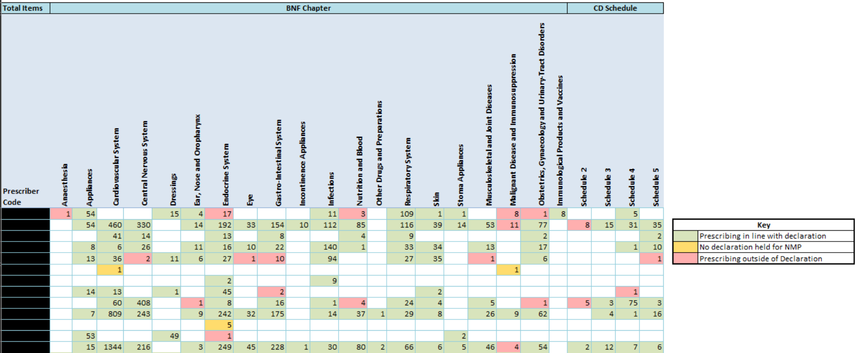Select the cell with value 249
Image resolution: width=868 pixels, height=353 pixels.
219,347
